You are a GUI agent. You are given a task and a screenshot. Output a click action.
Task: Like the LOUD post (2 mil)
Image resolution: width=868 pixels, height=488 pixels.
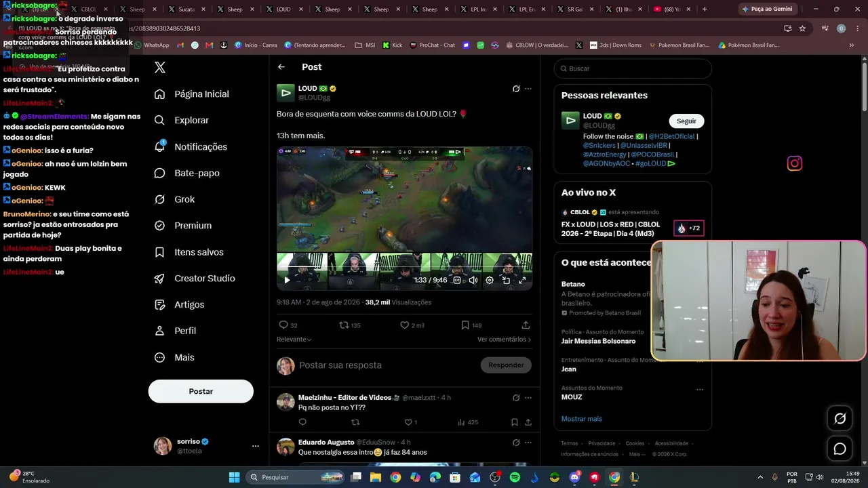coord(412,325)
